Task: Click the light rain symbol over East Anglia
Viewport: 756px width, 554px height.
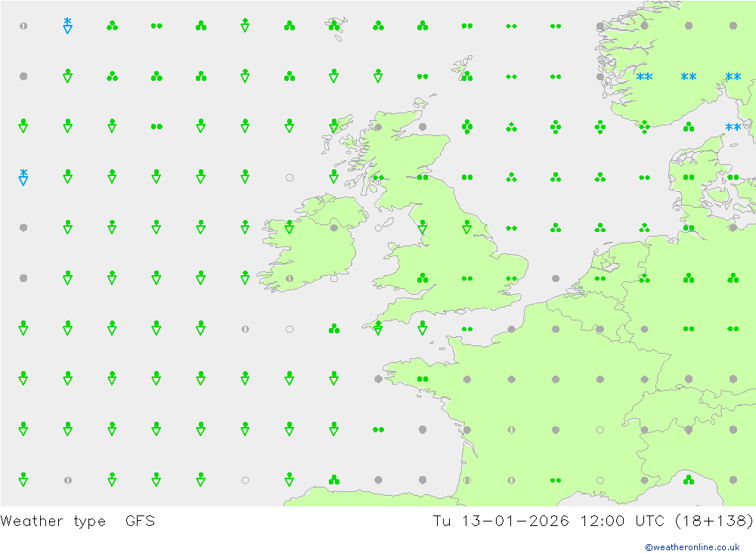Action: pos(512,278)
